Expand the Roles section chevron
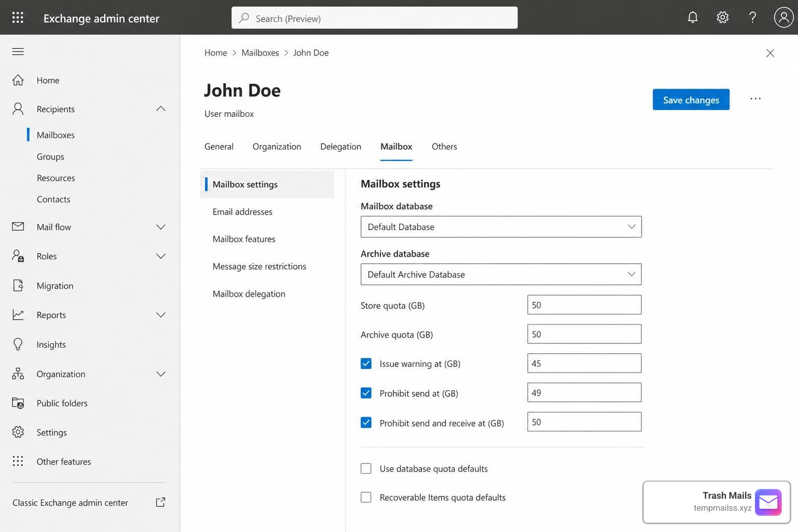This screenshot has height=532, width=798. [x=161, y=256]
